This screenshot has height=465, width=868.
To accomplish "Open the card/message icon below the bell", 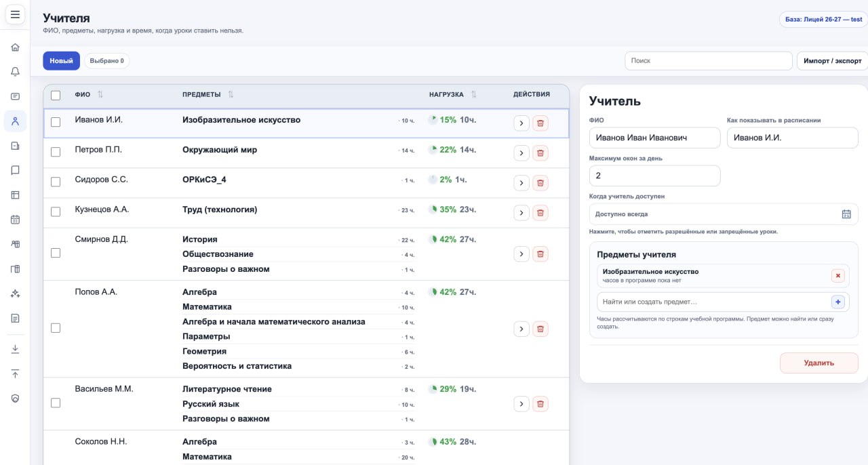I will pyautogui.click(x=15, y=97).
